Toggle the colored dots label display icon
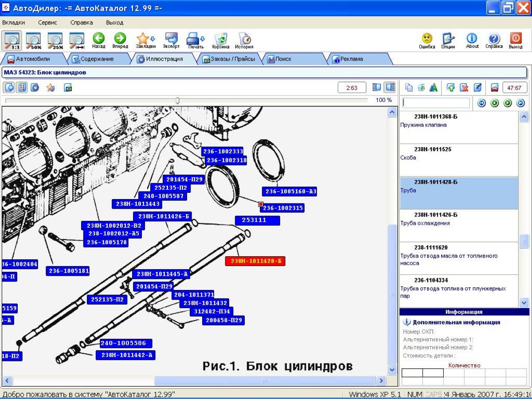 click(22, 87)
